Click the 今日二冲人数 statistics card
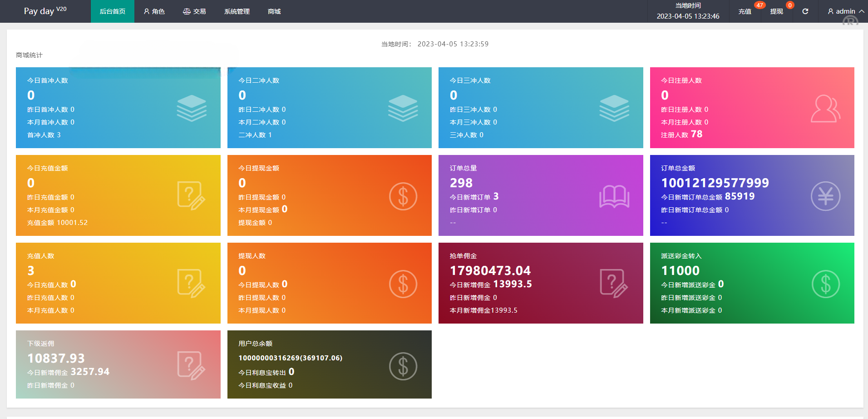Image resolution: width=868 pixels, height=419 pixels. click(x=329, y=108)
